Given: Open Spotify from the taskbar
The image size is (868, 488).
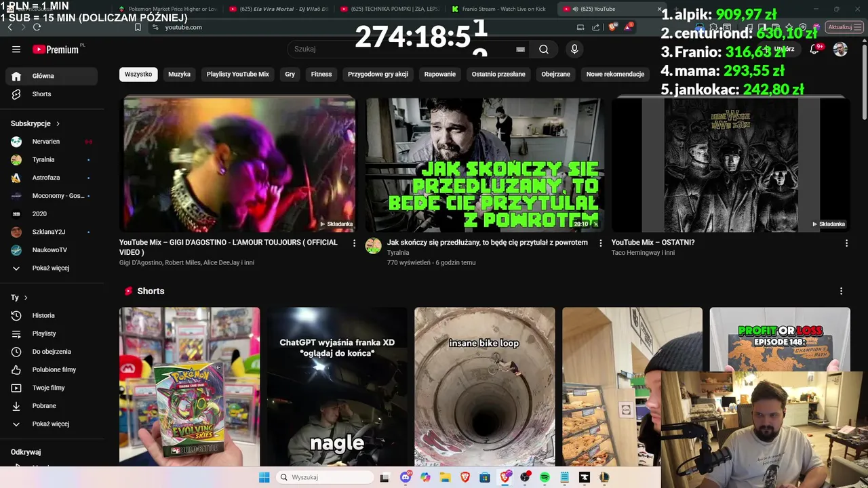Looking at the screenshot, I should [x=545, y=477].
